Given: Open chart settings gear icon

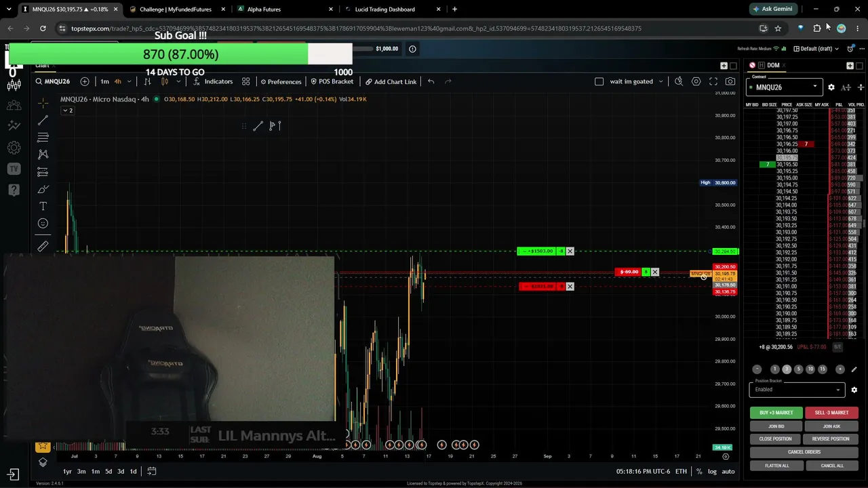Looking at the screenshot, I should click(696, 81).
